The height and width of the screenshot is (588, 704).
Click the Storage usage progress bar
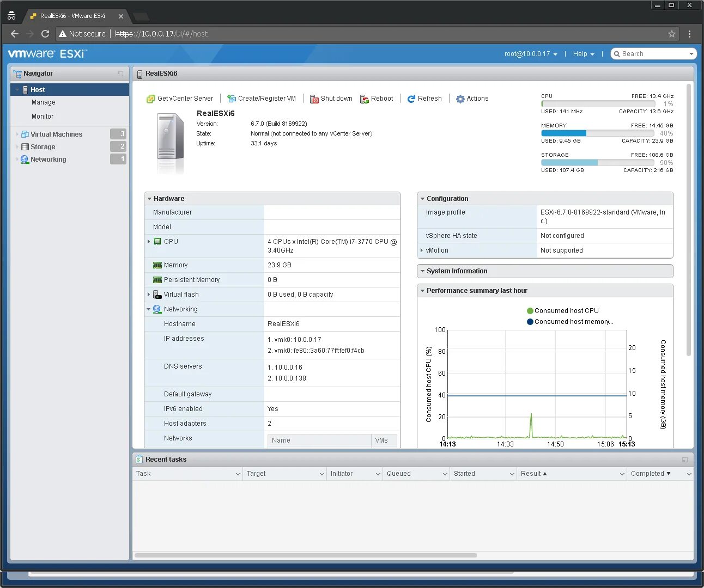(597, 162)
